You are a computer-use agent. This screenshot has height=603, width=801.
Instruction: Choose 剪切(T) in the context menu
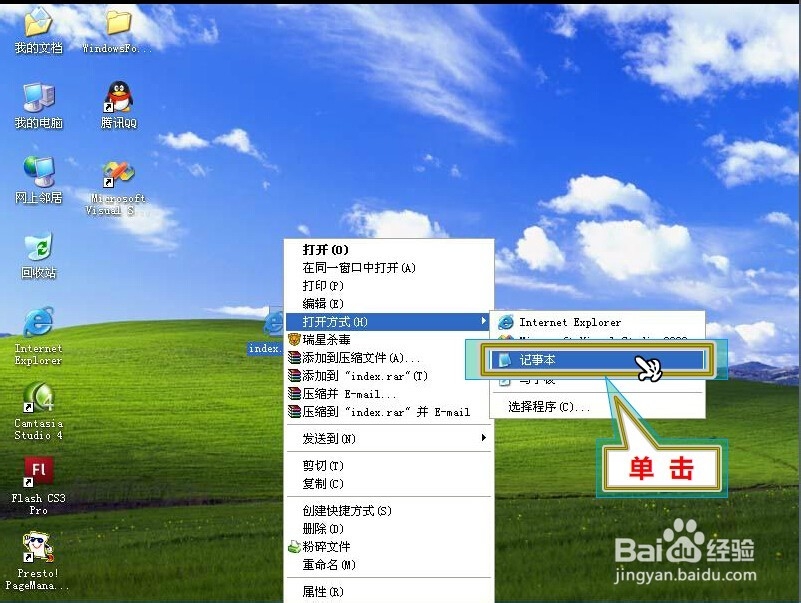[389, 465]
